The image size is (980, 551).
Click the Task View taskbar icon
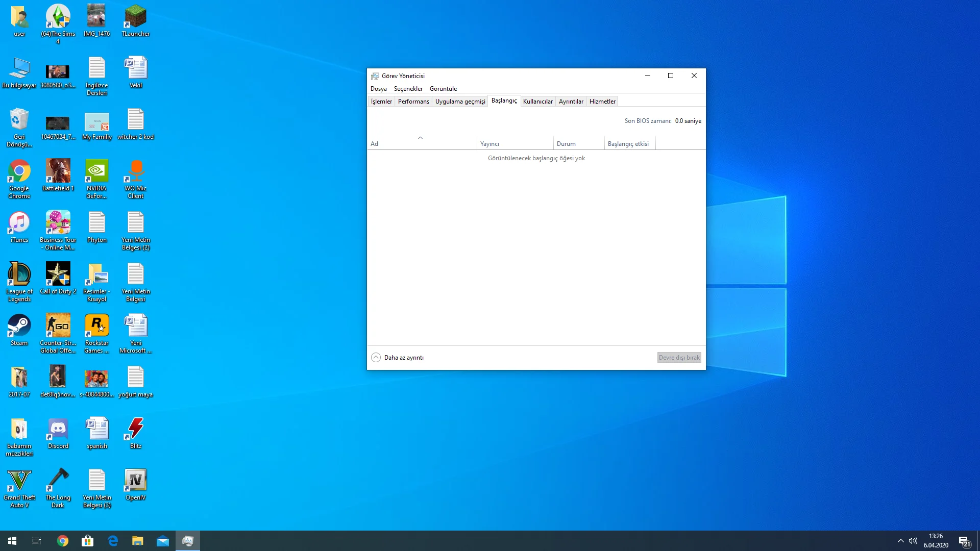[37, 541]
